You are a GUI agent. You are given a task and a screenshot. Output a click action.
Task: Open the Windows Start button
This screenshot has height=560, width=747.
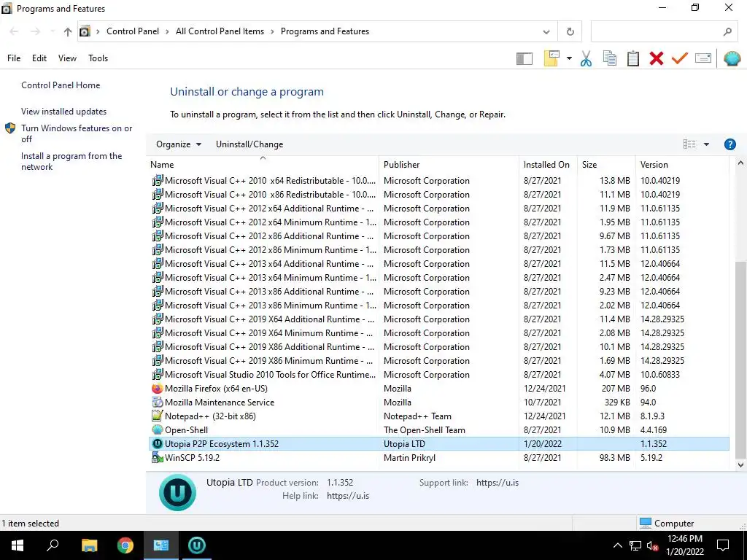(x=18, y=545)
